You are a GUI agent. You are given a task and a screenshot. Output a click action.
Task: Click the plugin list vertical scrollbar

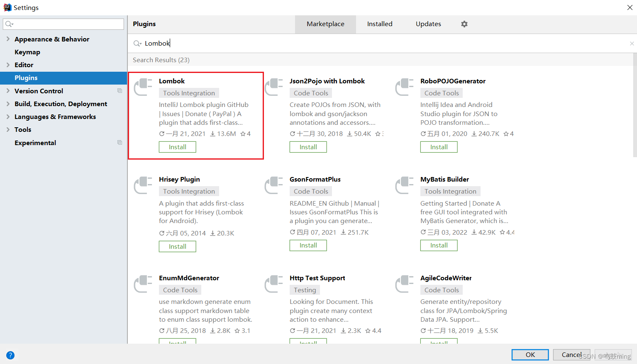[635, 106]
